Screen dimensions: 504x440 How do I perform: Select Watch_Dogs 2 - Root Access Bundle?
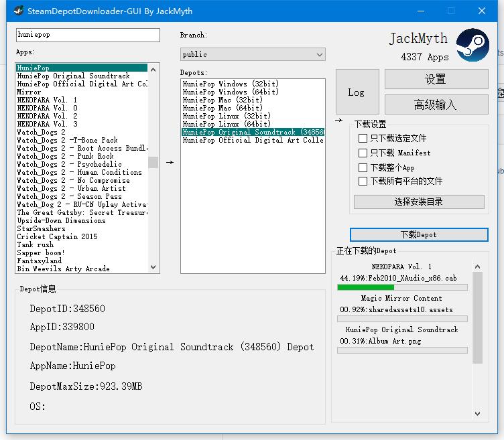[82, 148]
